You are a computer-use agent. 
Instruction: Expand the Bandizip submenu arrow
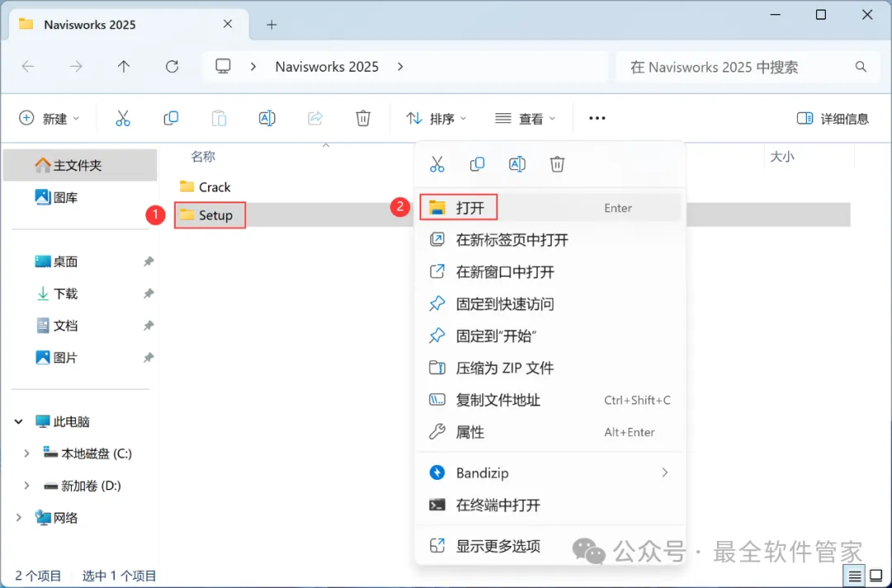click(664, 472)
